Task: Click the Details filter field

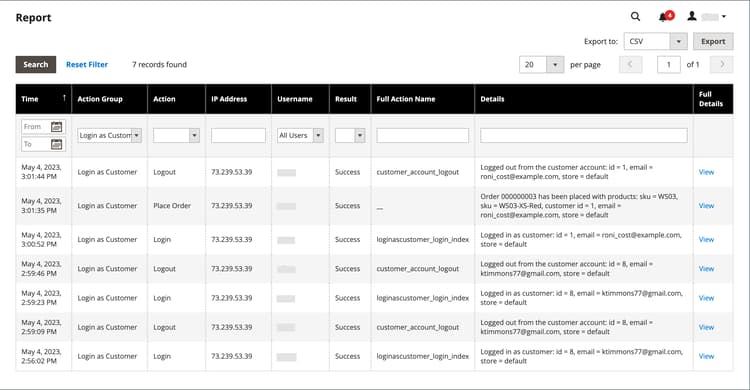Action: pos(584,135)
